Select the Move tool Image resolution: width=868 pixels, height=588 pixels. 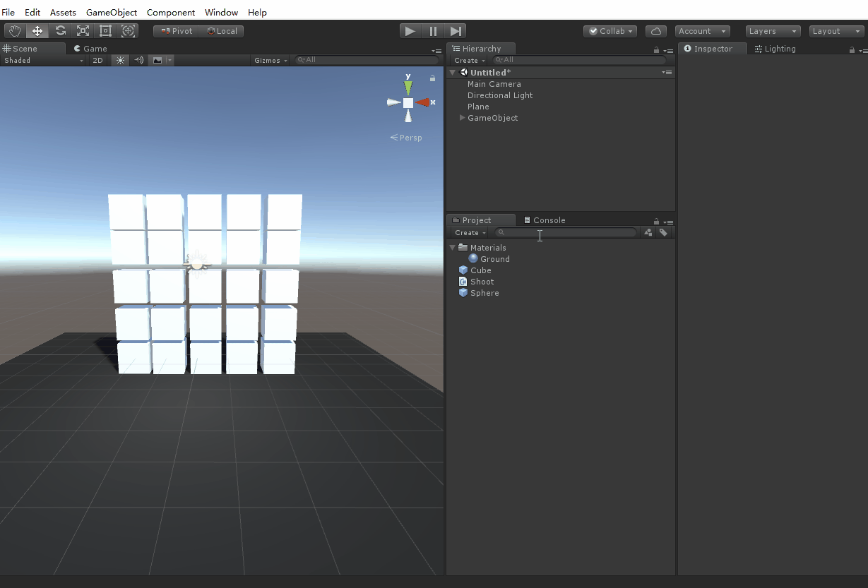37,31
